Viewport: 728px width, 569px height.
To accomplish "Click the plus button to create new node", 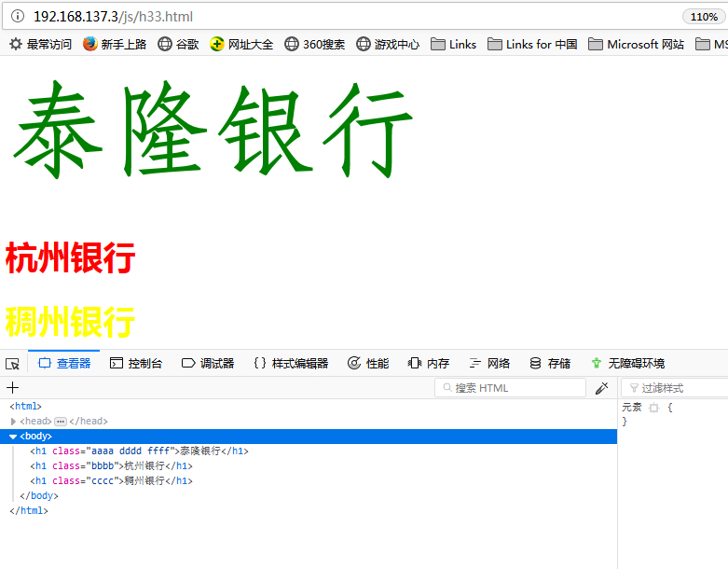I will [12, 387].
